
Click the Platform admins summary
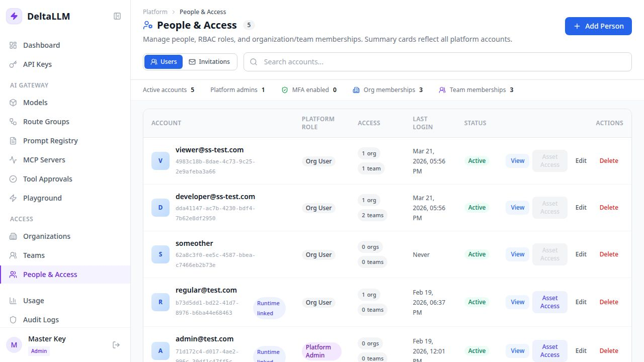[237, 90]
